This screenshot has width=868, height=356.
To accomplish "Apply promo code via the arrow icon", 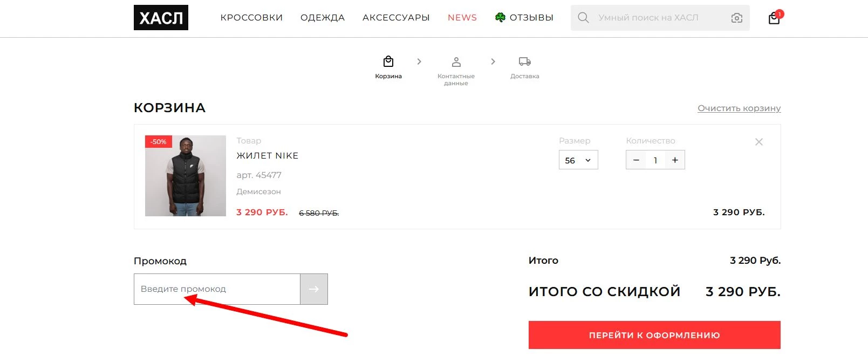I will (313, 289).
